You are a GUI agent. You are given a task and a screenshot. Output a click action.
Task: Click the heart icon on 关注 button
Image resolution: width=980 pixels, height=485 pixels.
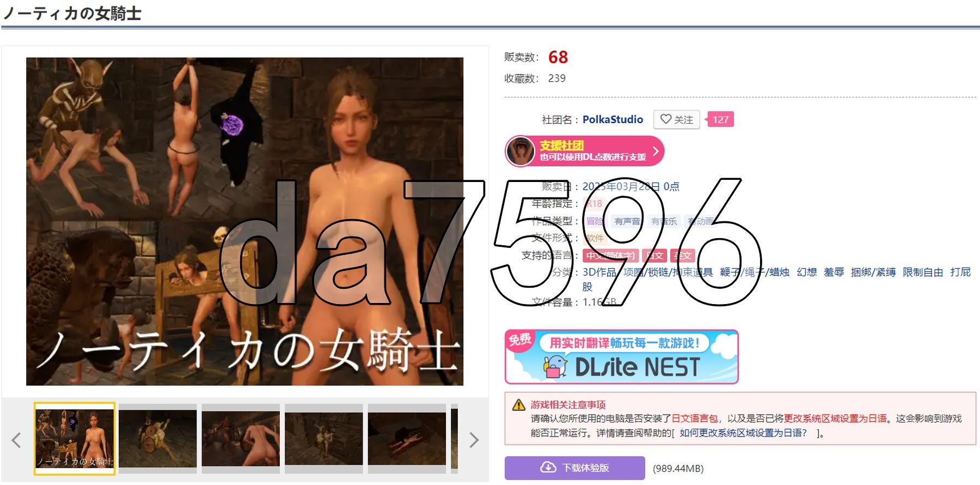coord(666,119)
